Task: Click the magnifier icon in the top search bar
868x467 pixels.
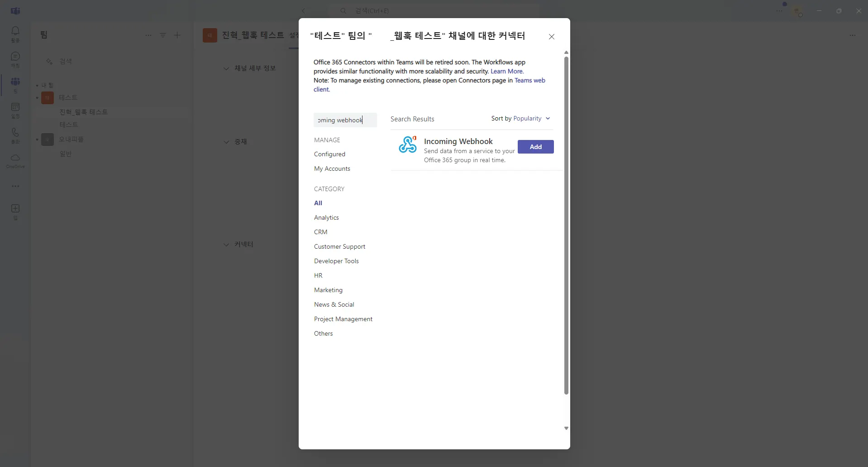Action: 343,11
